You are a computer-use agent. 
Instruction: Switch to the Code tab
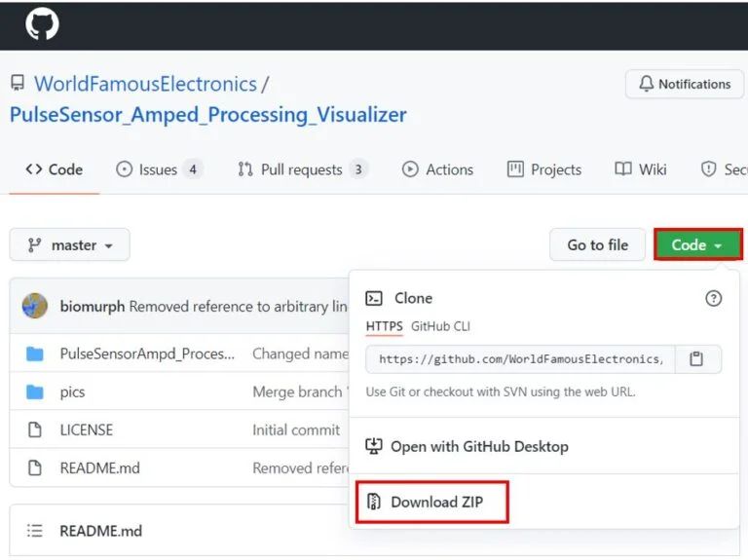coord(54,169)
